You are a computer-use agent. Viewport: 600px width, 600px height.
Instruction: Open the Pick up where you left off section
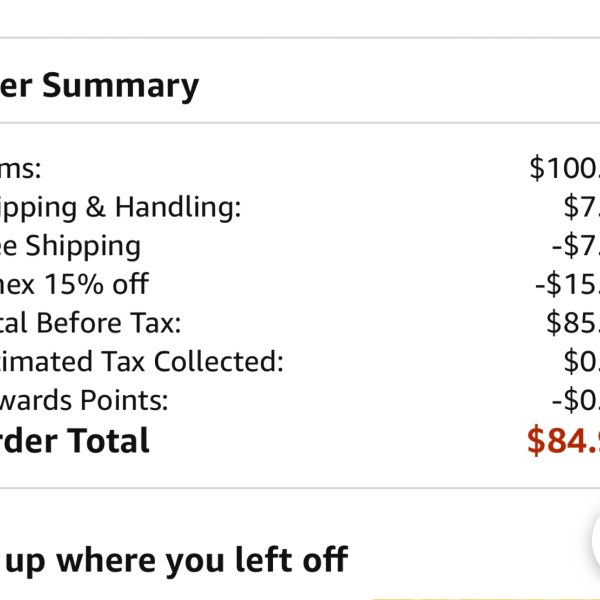point(174,561)
